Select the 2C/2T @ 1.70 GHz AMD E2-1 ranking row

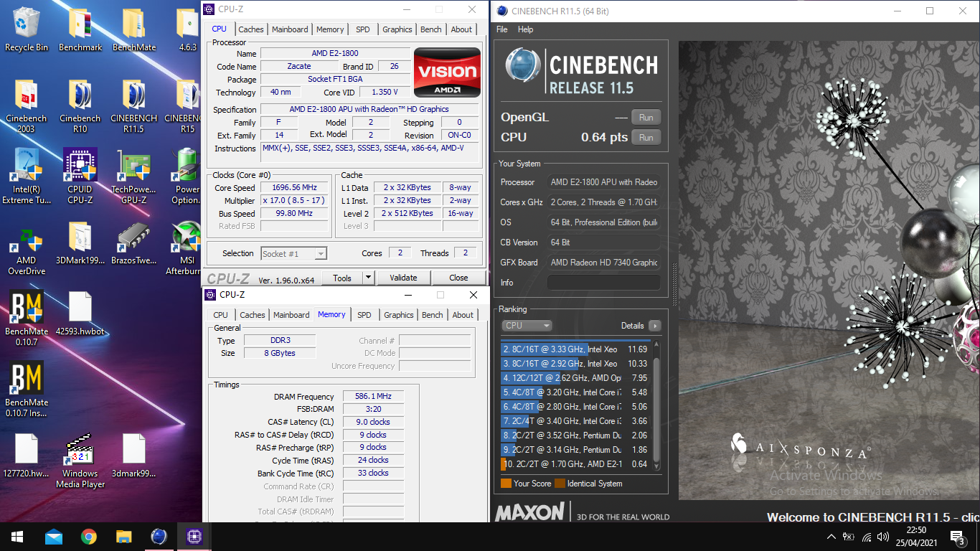(575, 464)
